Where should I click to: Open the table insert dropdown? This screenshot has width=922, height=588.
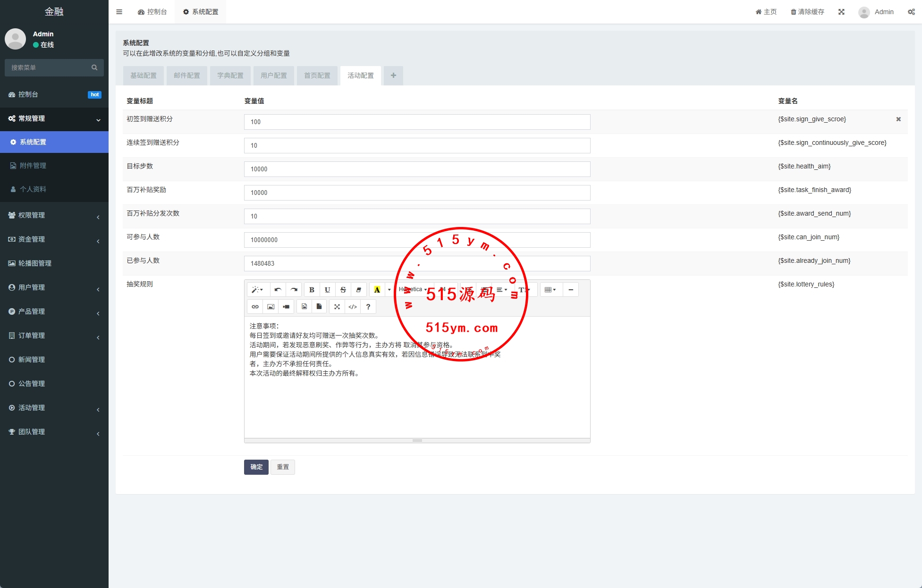tap(550, 290)
